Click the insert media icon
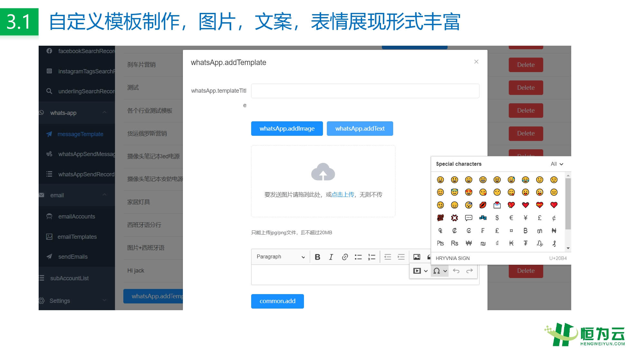 [417, 271]
